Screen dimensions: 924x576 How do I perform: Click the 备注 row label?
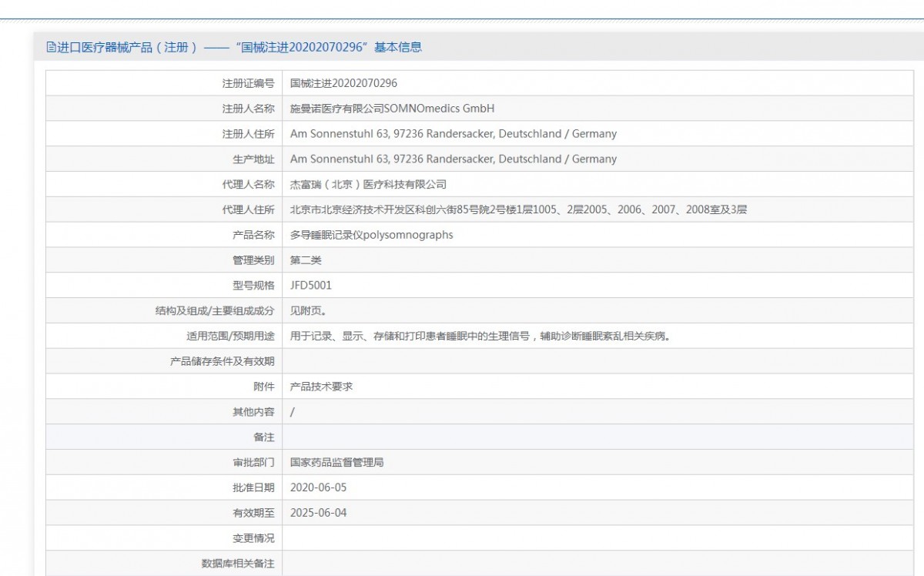264,437
